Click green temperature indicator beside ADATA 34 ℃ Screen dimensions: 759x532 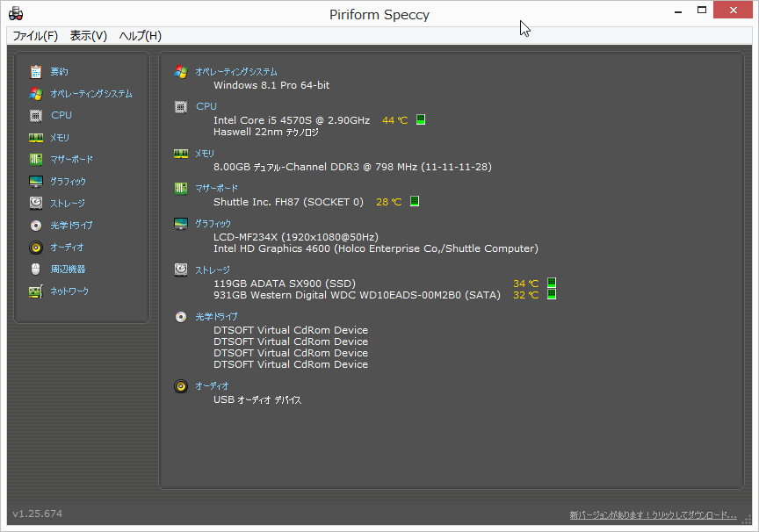pyautogui.click(x=552, y=283)
